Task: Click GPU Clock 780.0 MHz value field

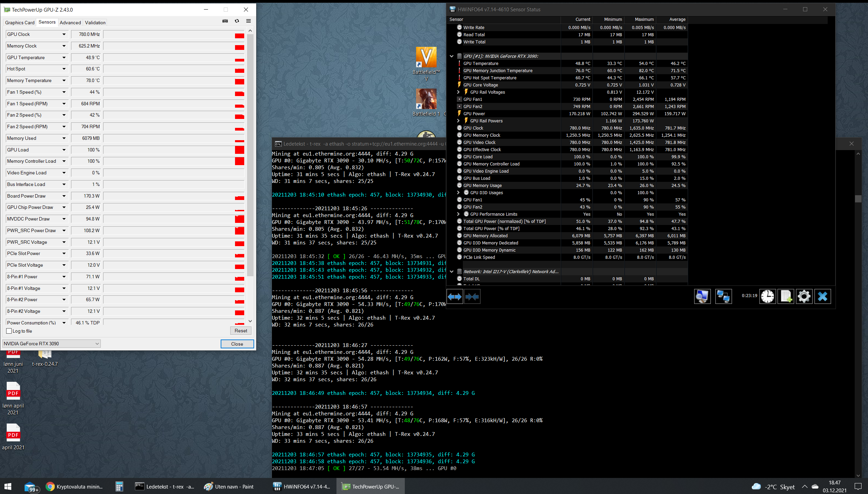Action: click(86, 34)
